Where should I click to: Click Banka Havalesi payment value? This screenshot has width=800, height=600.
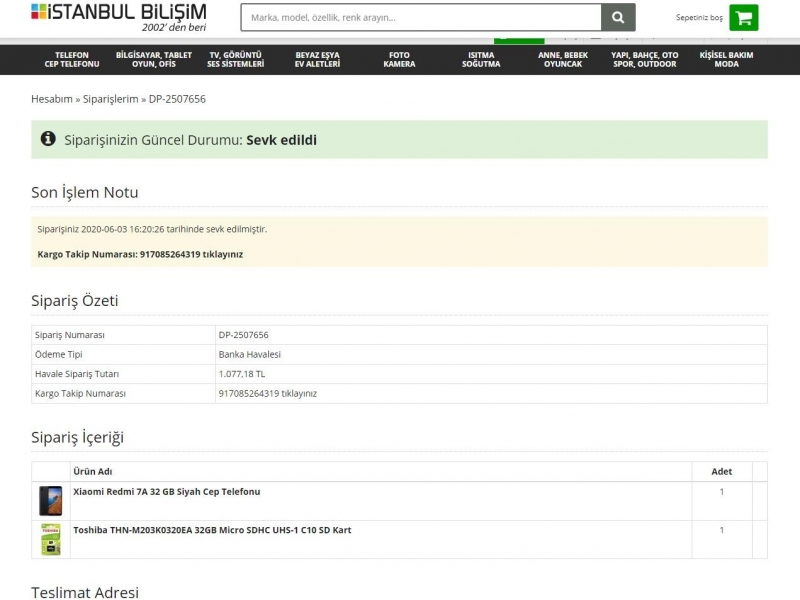point(249,355)
